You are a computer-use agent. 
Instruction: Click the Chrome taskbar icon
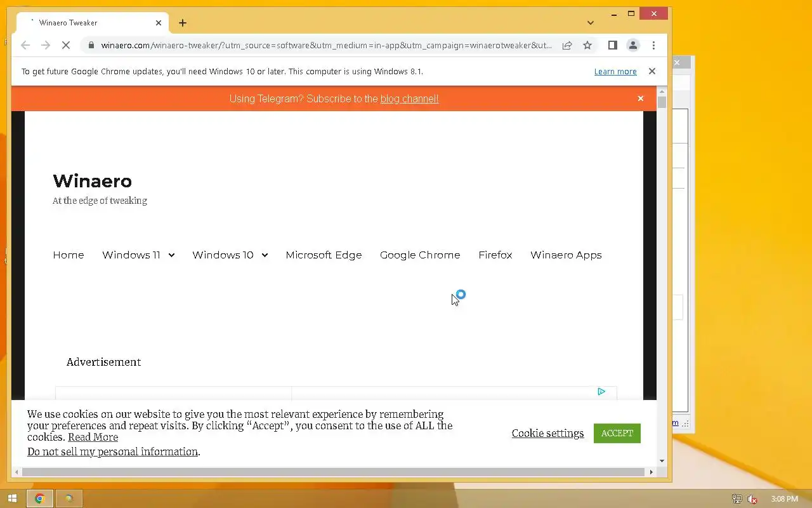point(39,499)
